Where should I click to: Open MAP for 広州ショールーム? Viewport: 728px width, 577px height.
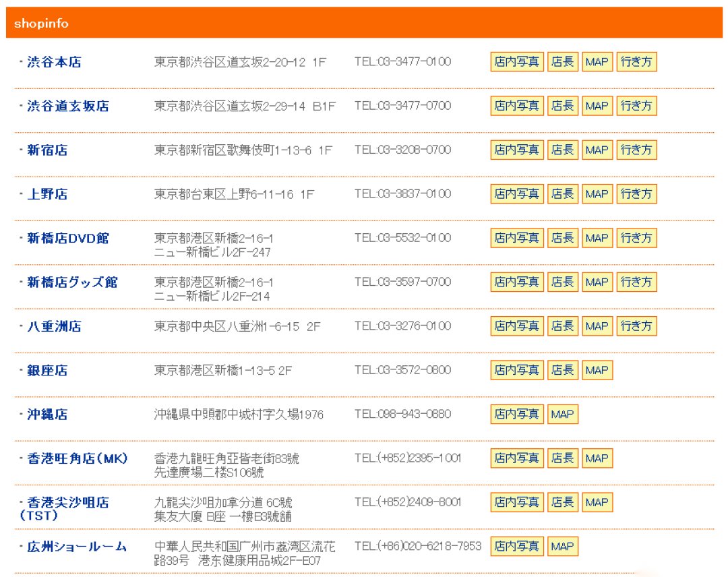pyautogui.click(x=563, y=547)
